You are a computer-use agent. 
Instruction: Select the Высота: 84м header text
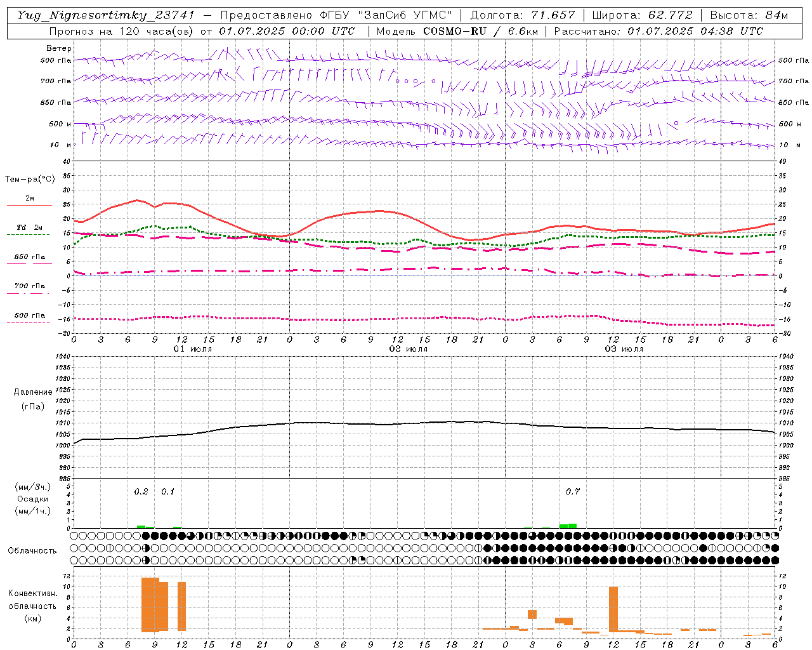(x=749, y=15)
